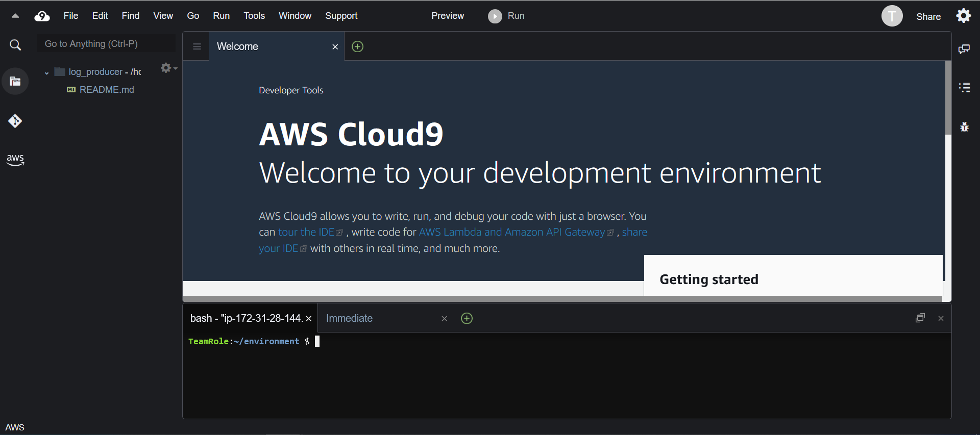Open the Window menu
This screenshot has width=980, height=435.
295,16
